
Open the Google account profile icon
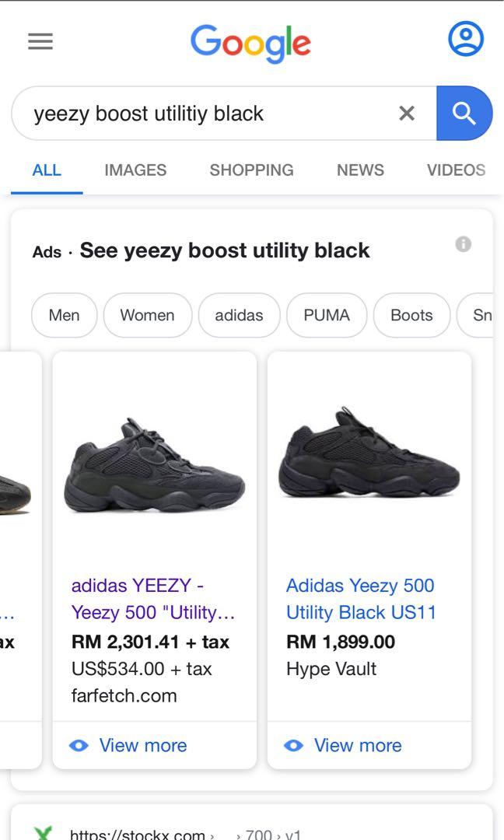coord(467,40)
